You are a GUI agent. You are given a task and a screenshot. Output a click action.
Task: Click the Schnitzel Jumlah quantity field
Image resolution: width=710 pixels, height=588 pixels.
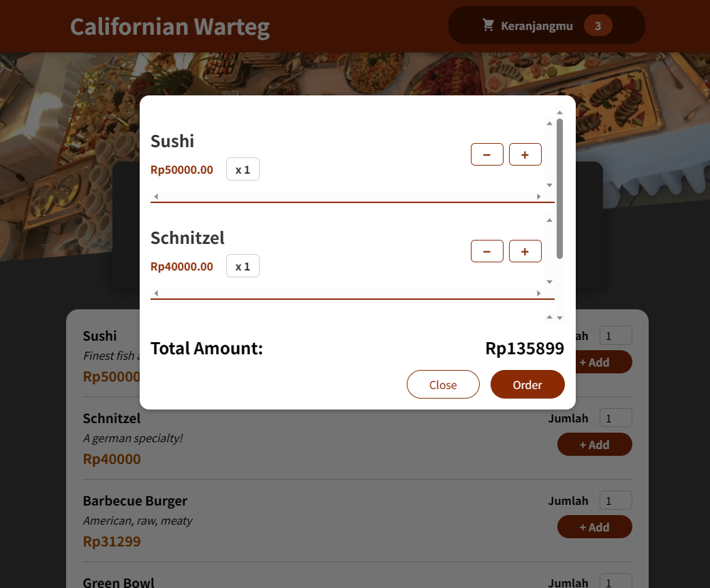coord(615,418)
